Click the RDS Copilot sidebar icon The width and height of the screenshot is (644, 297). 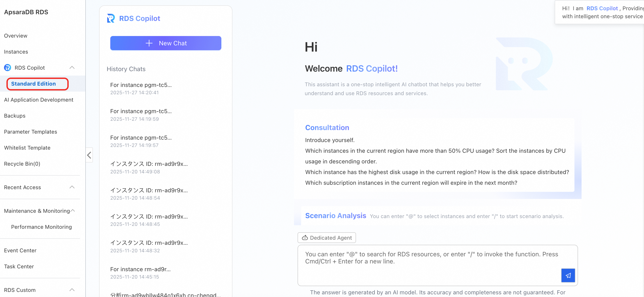8,68
